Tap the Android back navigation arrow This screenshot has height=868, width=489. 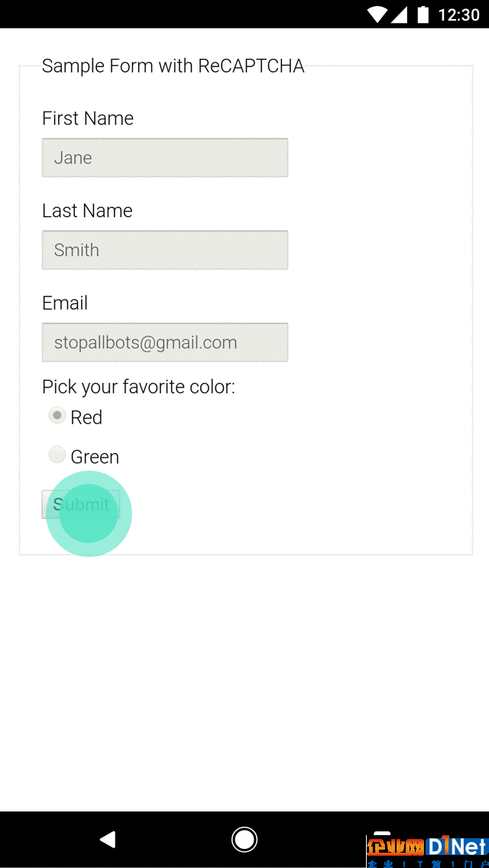108,839
